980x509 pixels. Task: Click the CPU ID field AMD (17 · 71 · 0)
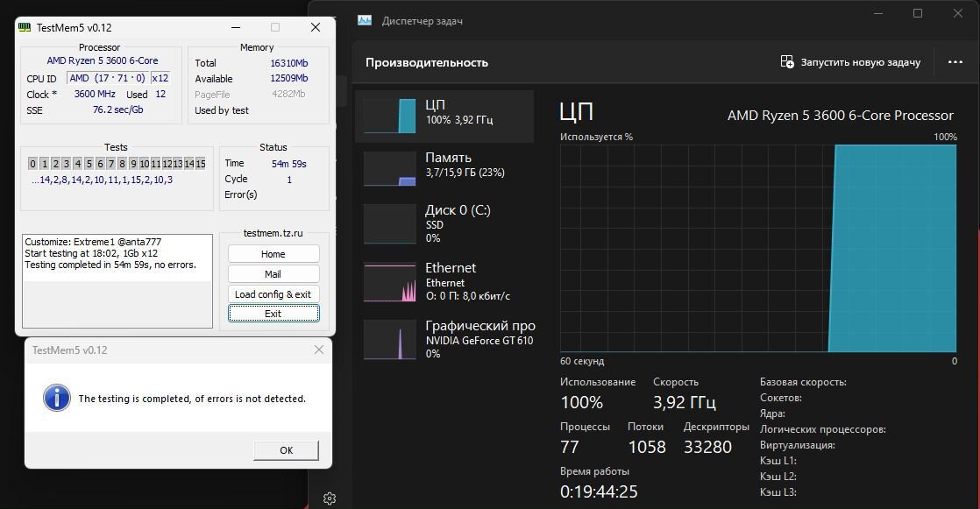coord(107,78)
